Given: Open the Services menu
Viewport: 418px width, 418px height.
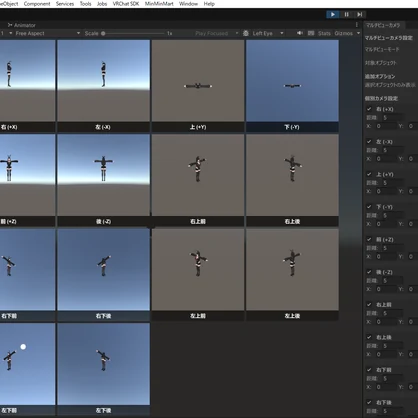Looking at the screenshot, I should coord(65,4).
